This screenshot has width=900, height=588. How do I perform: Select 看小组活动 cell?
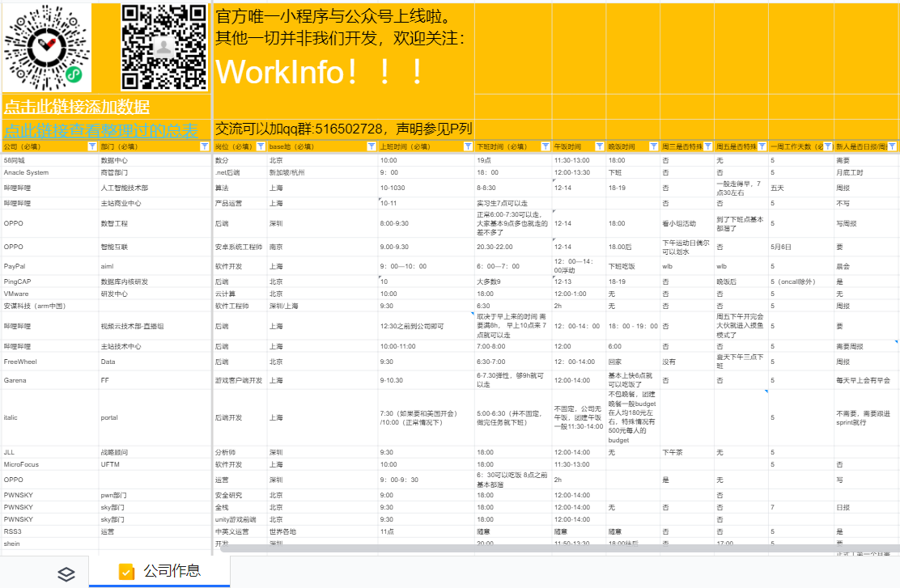[x=687, y=223]
